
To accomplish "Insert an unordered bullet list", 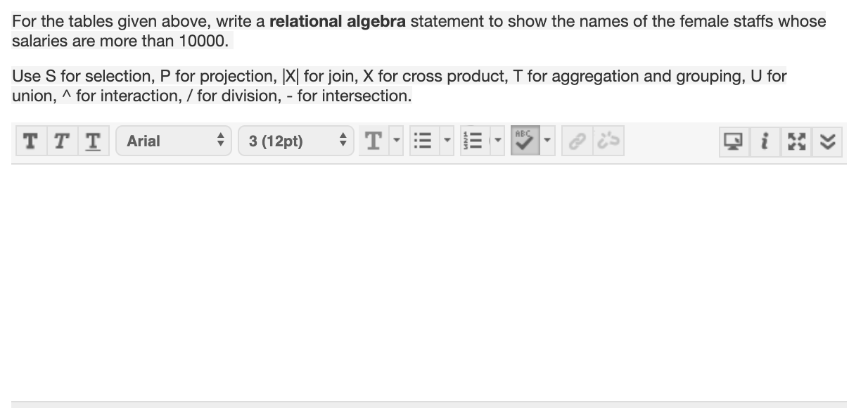I will click(423, 141).
